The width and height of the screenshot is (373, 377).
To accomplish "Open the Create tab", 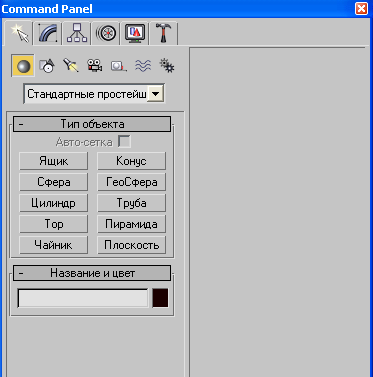I will click(x=18, y=33).
